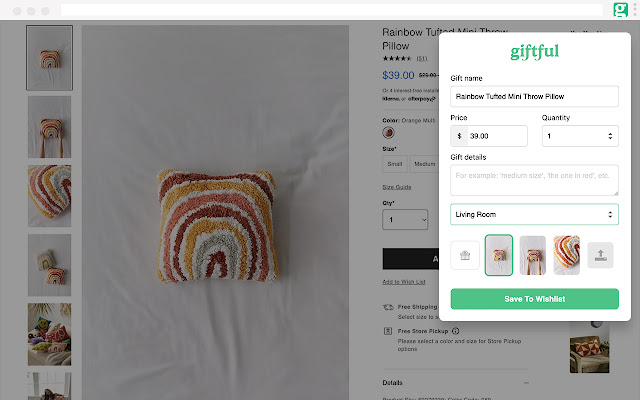The width and height of the screenshot is (640, 400).
Task: Click the upload image icon
Action: tap(600, 255)
